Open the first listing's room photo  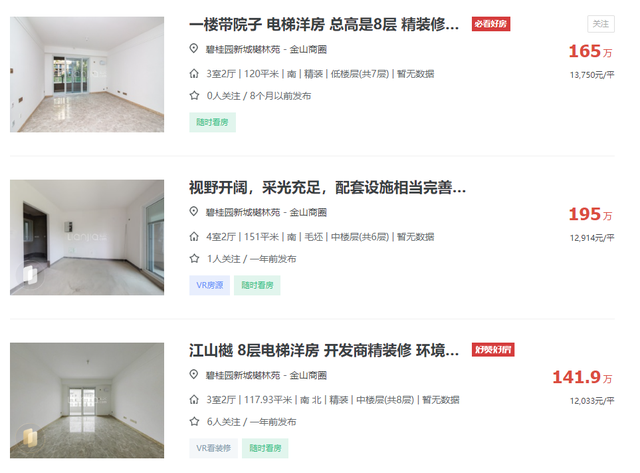[x=87, y=74]
